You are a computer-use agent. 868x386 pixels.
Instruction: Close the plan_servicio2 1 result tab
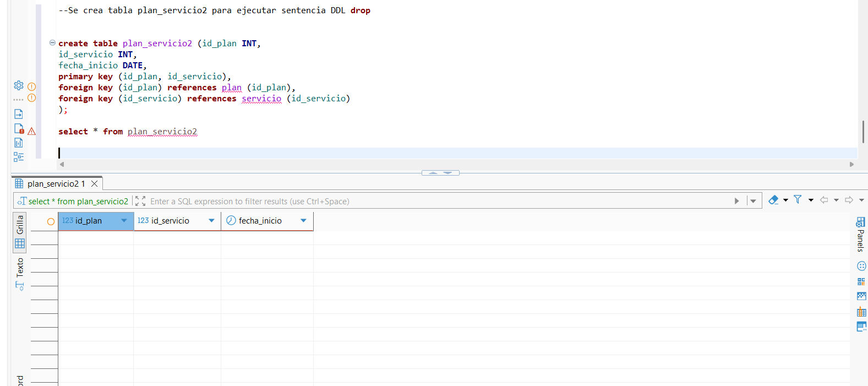(x=94, y=184)
